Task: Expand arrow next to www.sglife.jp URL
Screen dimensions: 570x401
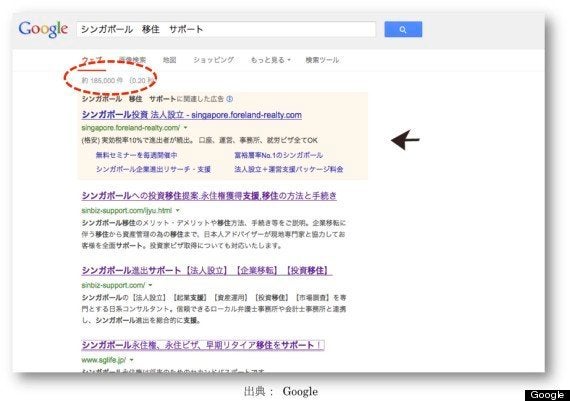Action: [132, 360]
